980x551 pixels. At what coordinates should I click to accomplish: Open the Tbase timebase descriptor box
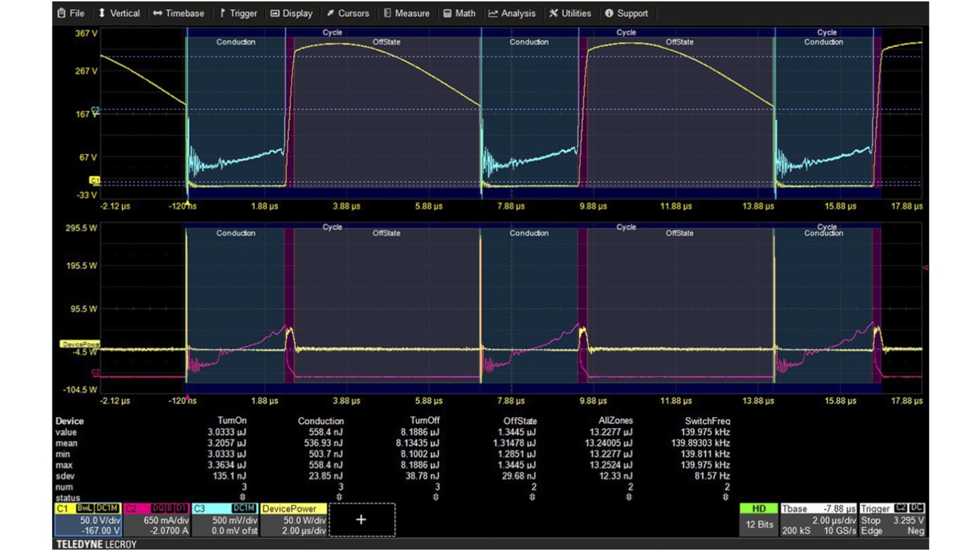coord(819,519)
